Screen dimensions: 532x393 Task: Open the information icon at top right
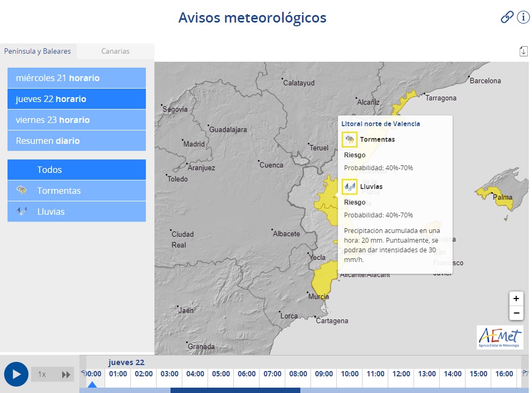[x=523, y=17]
